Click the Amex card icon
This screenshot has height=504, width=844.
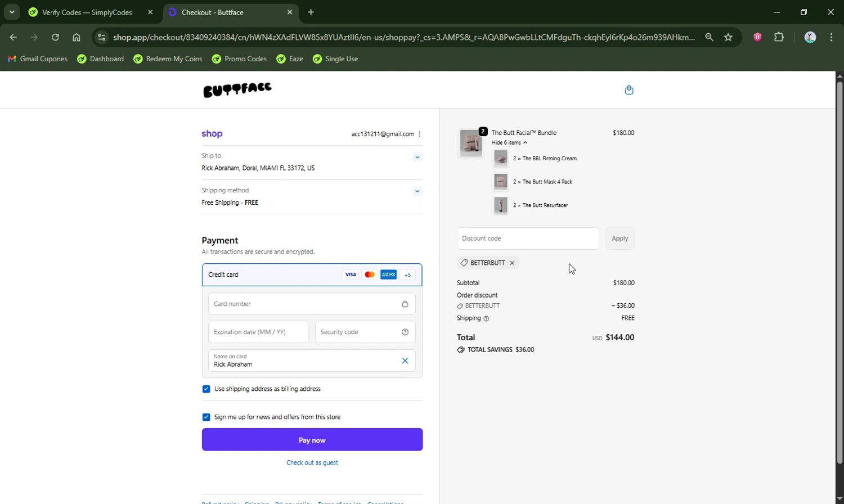[389, 274]
